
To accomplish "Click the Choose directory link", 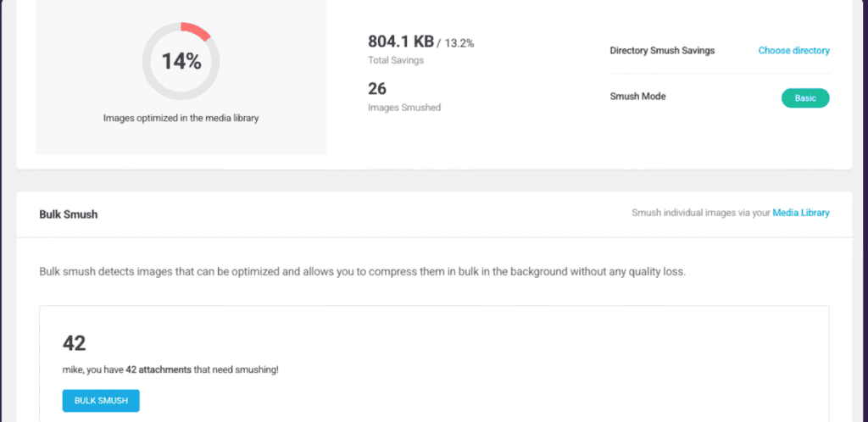I will point(793,51).
